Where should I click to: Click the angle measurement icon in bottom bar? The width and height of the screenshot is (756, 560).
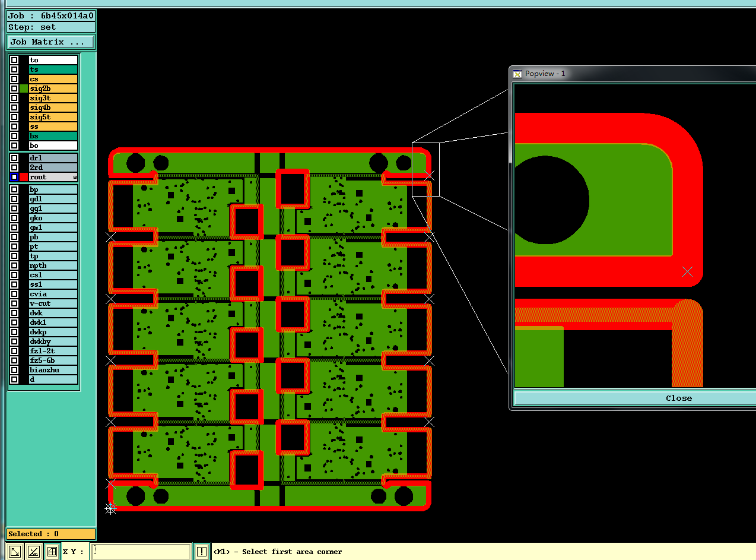coord(34,552)
